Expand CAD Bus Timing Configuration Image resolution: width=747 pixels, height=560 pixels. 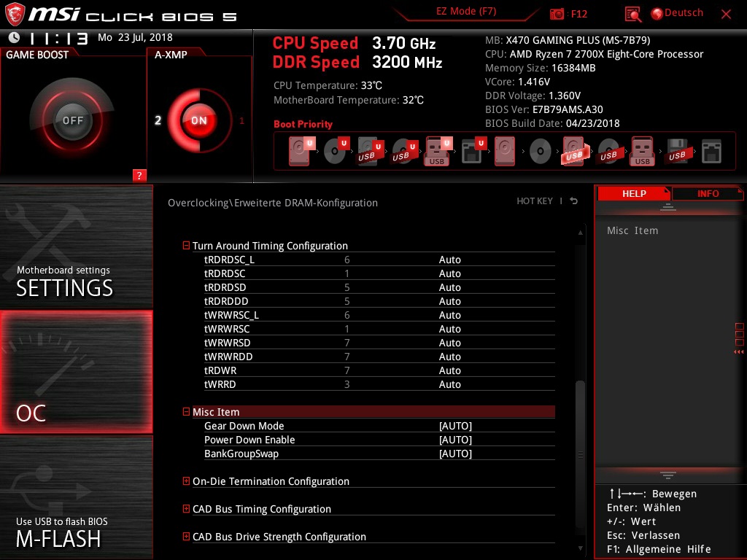click(186, 508)
